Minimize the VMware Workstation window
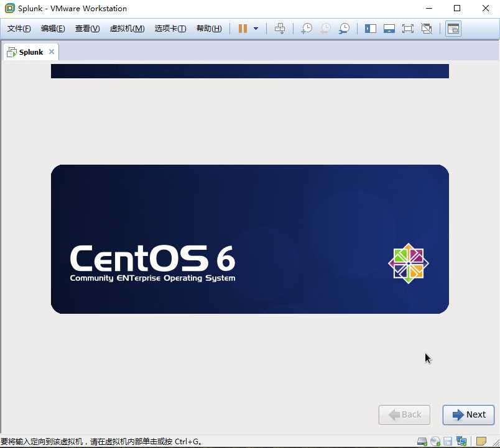The height and width of the screenshot is (448, 500). point(429,8)
